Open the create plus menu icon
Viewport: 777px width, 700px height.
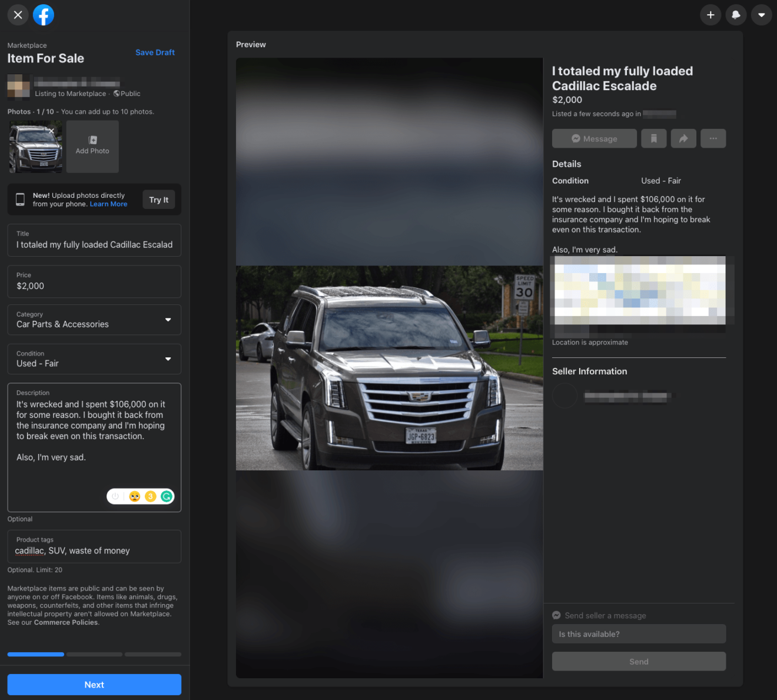(x=710, y=15)
